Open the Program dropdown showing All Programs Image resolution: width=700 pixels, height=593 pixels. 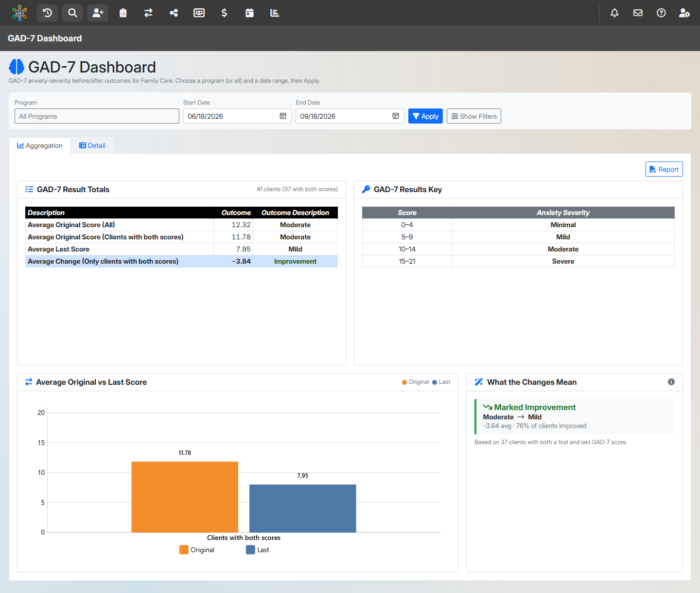point(97,116)
